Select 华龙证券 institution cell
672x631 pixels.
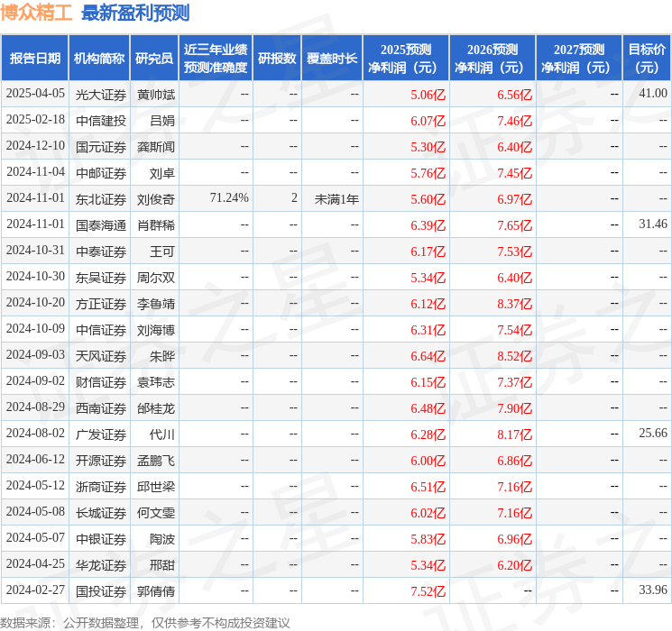point(101,565)
